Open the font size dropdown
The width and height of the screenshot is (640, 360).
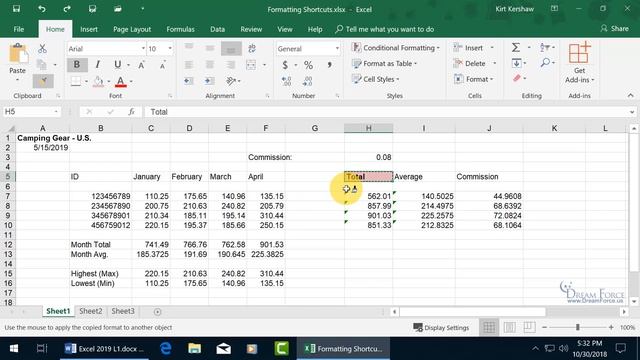[x=170, y=49]
